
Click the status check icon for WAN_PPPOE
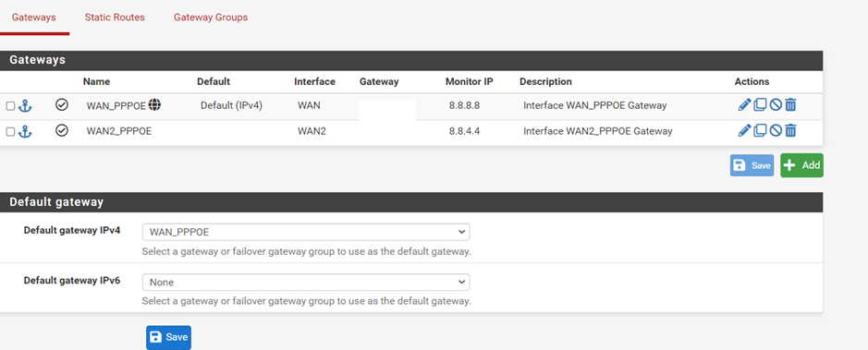click(x=62, y=104)
